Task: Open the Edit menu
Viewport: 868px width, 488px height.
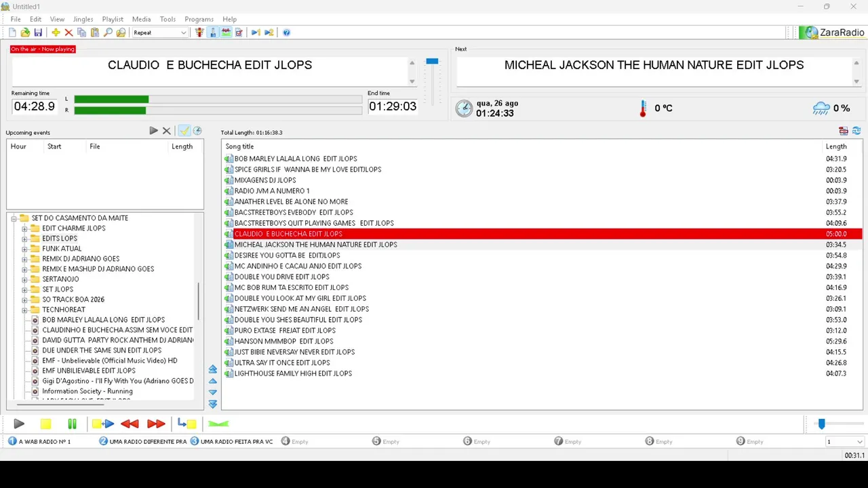Action: pos(35,19)
